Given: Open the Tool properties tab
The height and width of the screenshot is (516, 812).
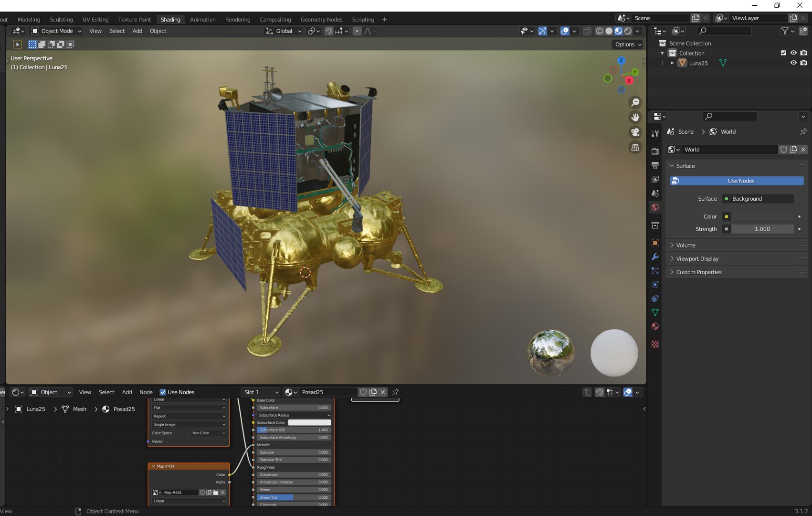Looking at the screenshot, I should click(x=655, y=134).
